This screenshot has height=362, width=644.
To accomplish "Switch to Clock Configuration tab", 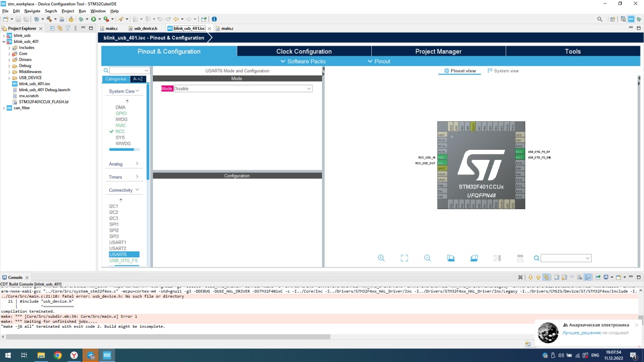I will pos(304,51).
